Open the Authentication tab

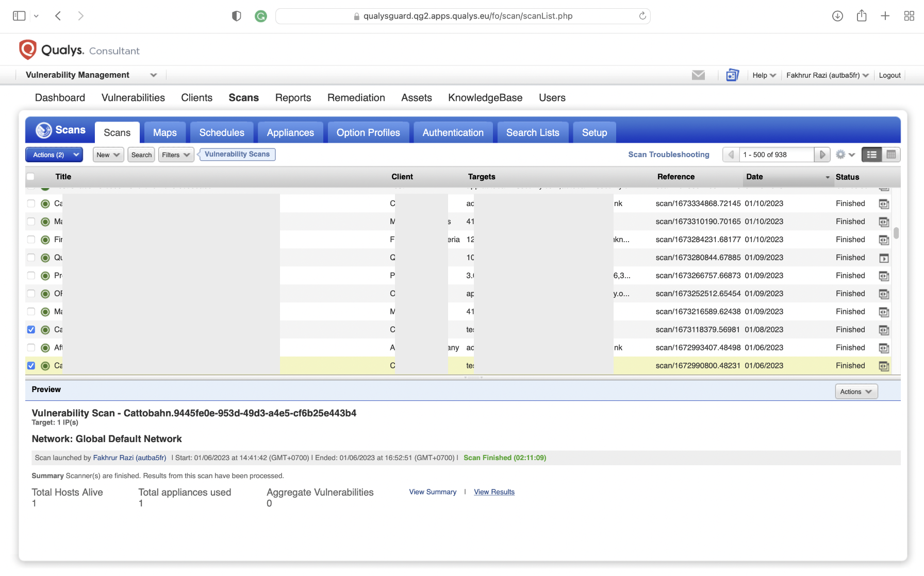453,132
